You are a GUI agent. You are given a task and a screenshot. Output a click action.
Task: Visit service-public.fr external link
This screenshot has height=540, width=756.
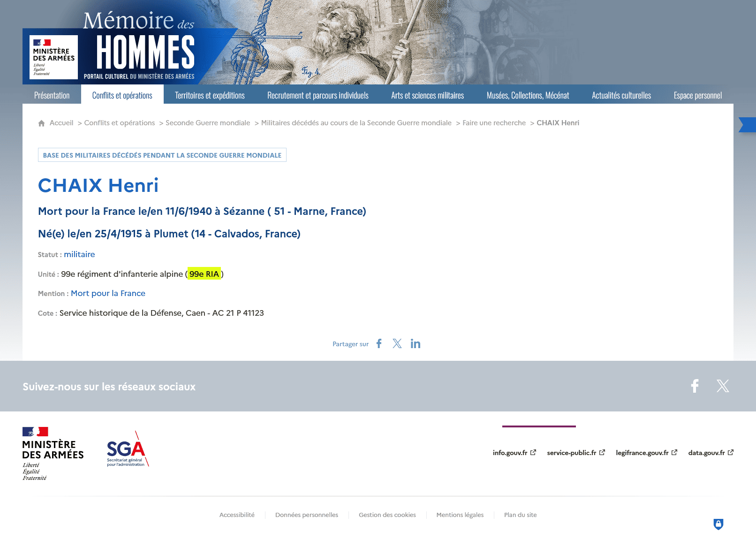point(576,453)
